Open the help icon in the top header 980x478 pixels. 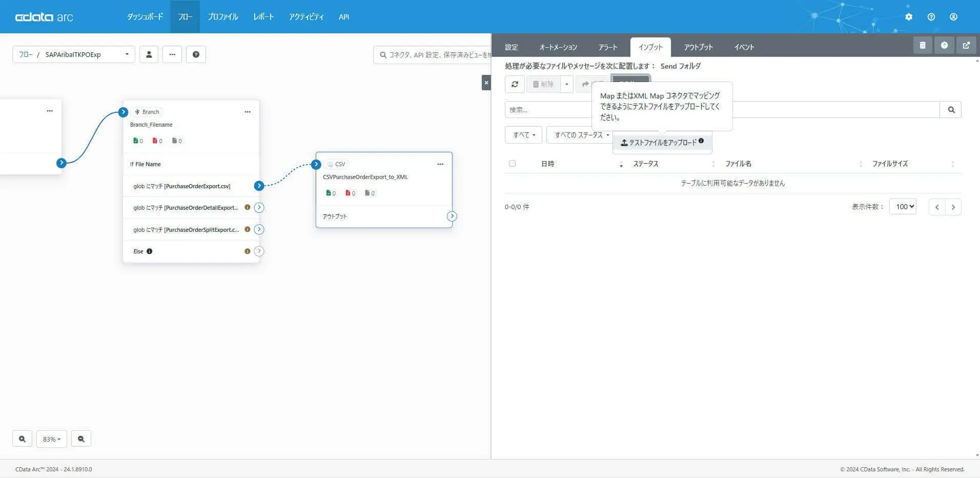pyautogui.click(x=931, y=17)
